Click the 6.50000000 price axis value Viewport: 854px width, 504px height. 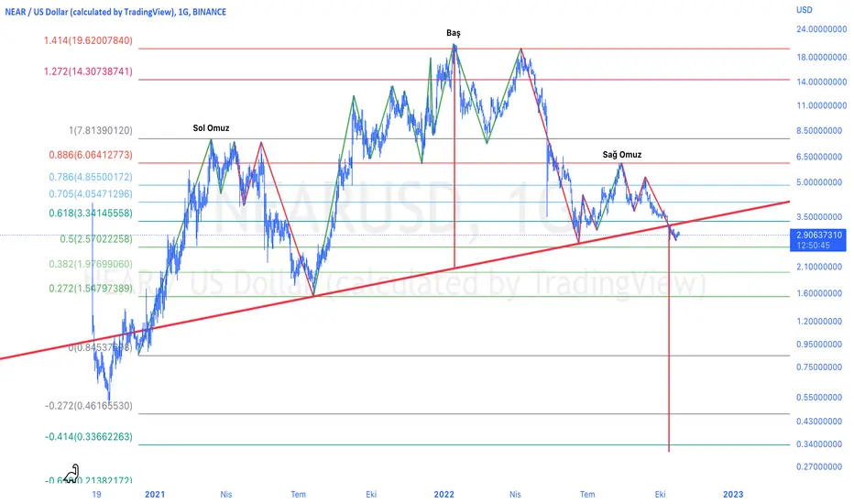tap(821, 157)
